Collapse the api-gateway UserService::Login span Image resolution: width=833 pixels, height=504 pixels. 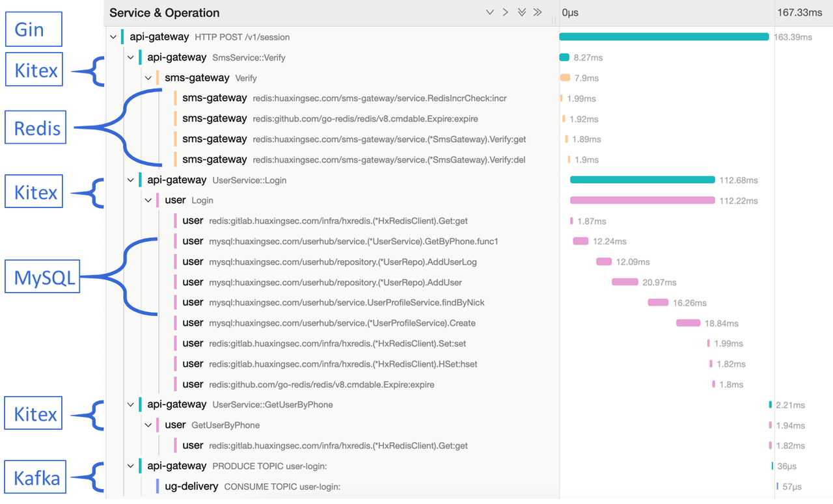tap(131, 180)
